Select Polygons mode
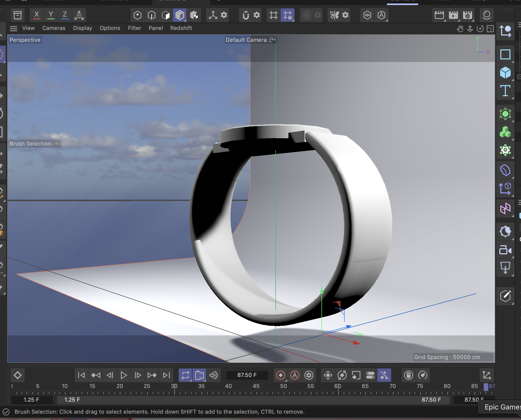This screenshot has height=420, width=521. (166, 15)
